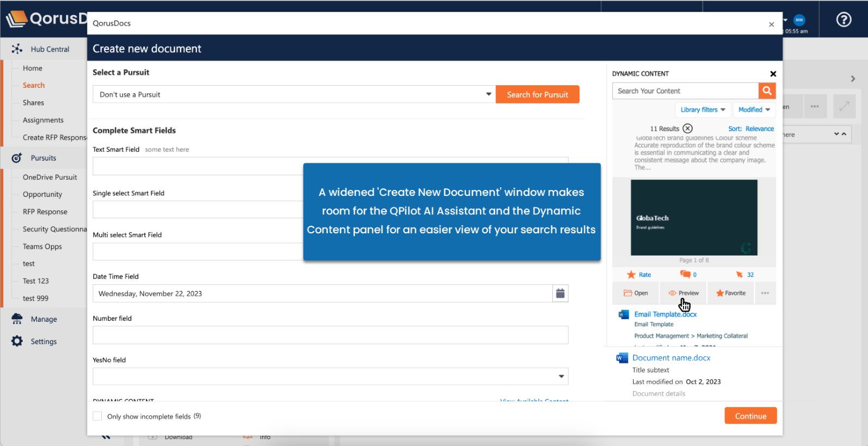Viewport: 868px width, 446px height.
Task: Click the Manage cloud icon
Action: [17, 319]
